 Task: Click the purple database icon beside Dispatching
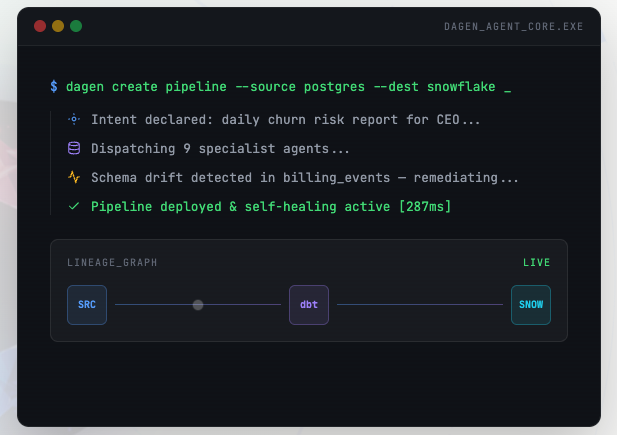[x=74, y=148]
